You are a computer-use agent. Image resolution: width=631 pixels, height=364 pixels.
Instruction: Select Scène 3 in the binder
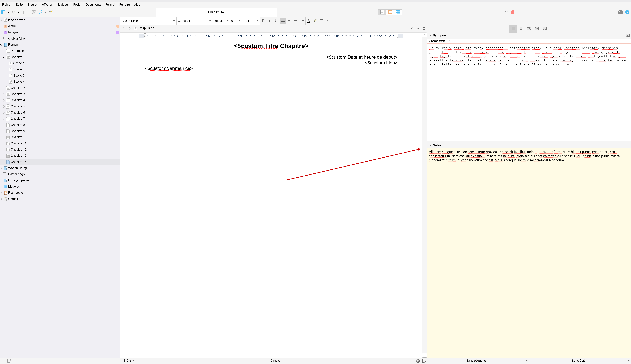click(x=19, y=76)
